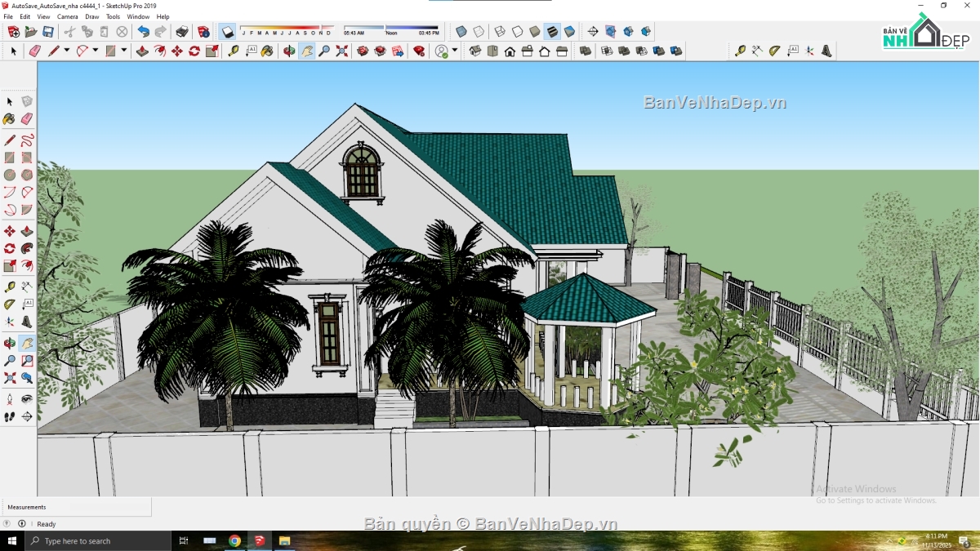The width and height of the screenshot is (980, 551).
Task: Choose the Paint Bucket tool in left toolbar
Action: (x=10, y=119)
